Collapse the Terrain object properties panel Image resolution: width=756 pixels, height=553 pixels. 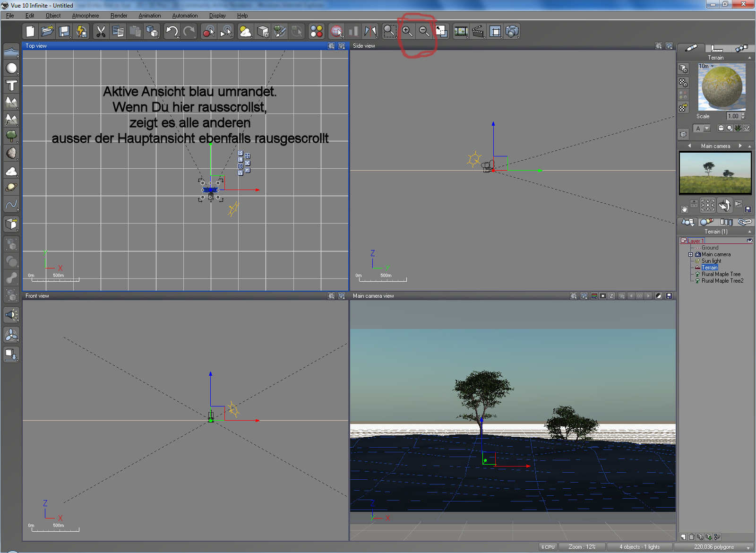coord(749,58)
